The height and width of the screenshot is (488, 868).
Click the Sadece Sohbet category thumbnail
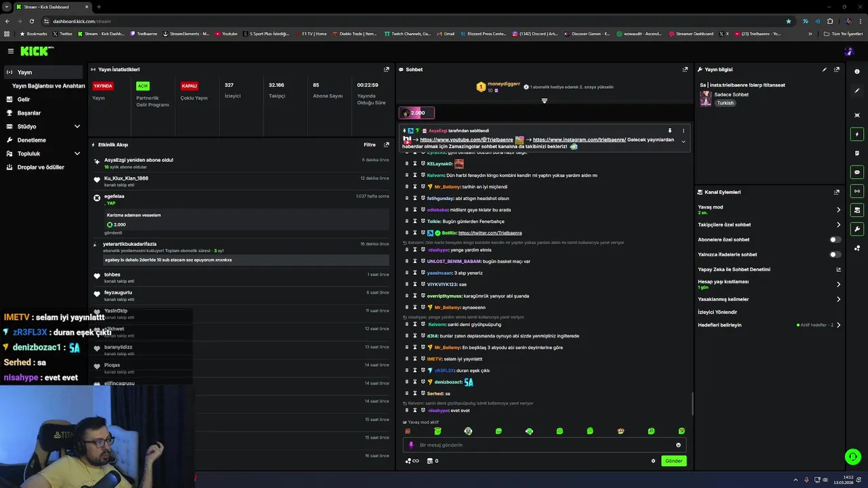click(x=705, y=98)
